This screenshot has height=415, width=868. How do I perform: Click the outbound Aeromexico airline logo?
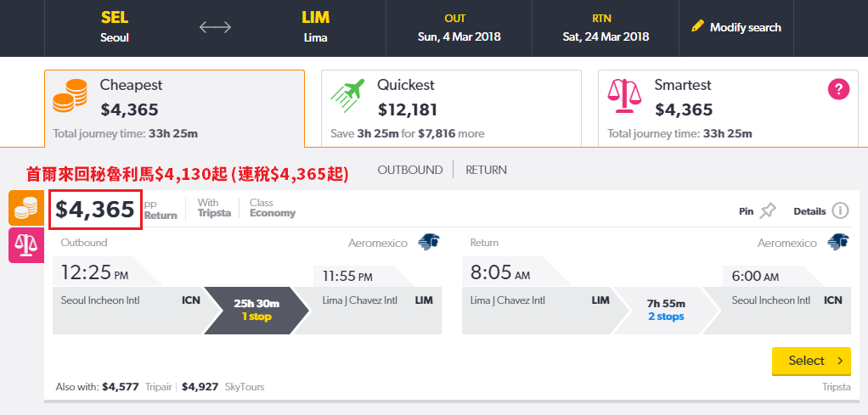pyautogui.click(x=428, y=243)
